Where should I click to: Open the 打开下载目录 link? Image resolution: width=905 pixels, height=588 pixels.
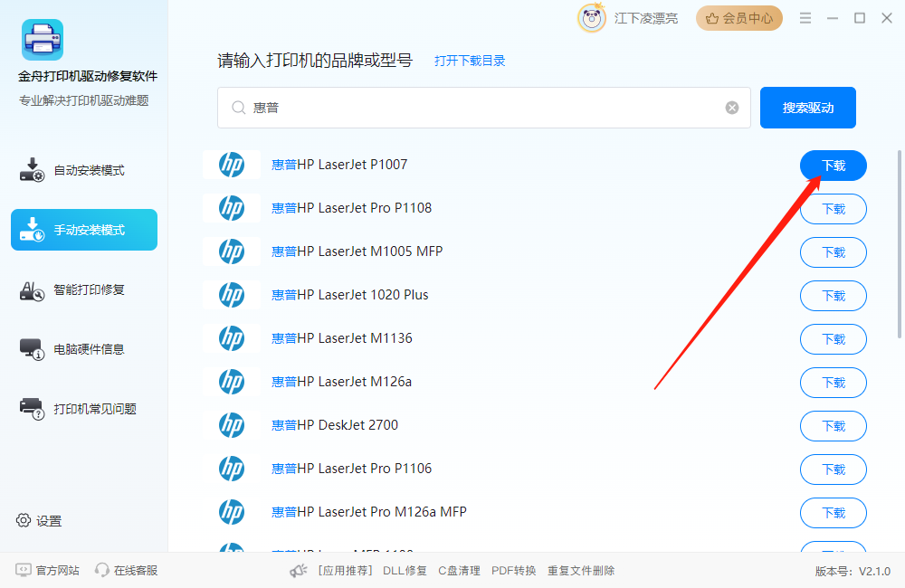pyautogui.click(x=469, y=61)
